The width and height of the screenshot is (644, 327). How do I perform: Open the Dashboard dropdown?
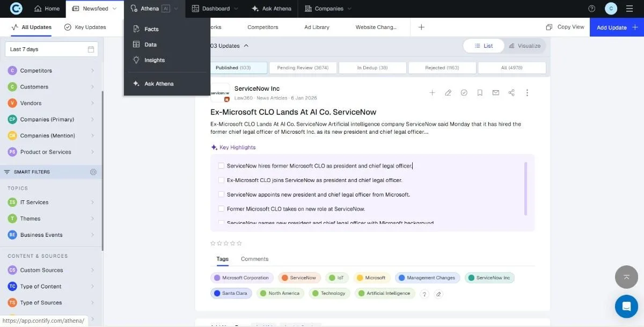(215, 9)
